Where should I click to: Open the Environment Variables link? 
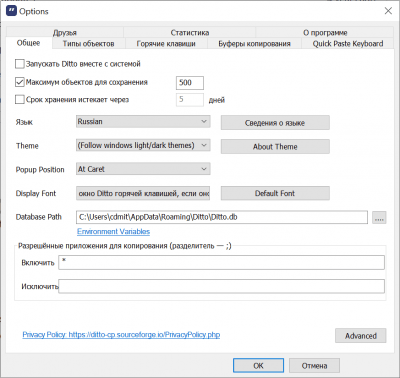click(113, 231)
